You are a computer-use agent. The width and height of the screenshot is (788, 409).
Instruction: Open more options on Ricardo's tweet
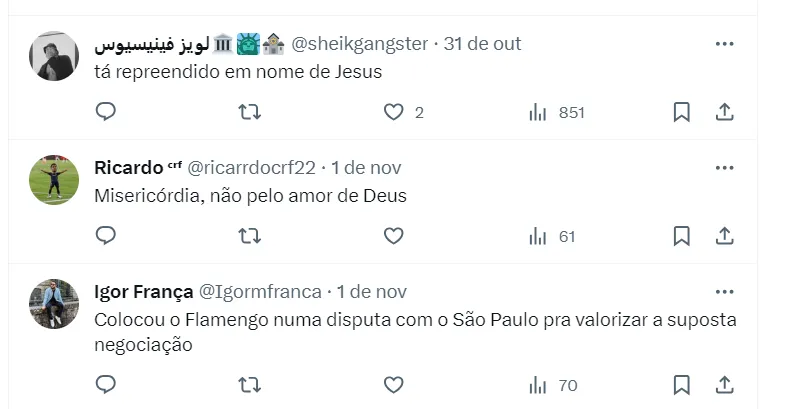725,168
